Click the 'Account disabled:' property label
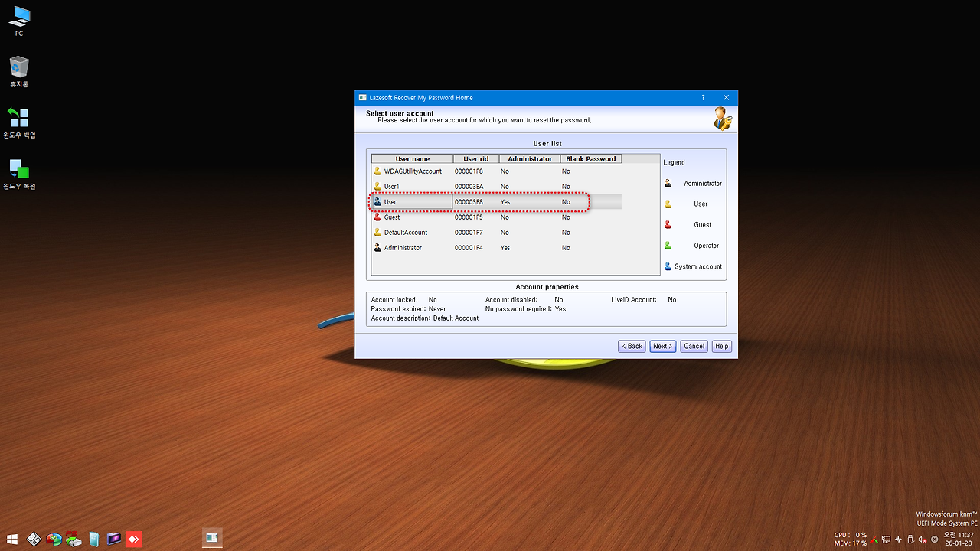The width and height of the screenshot is (980, 551). 511,300
